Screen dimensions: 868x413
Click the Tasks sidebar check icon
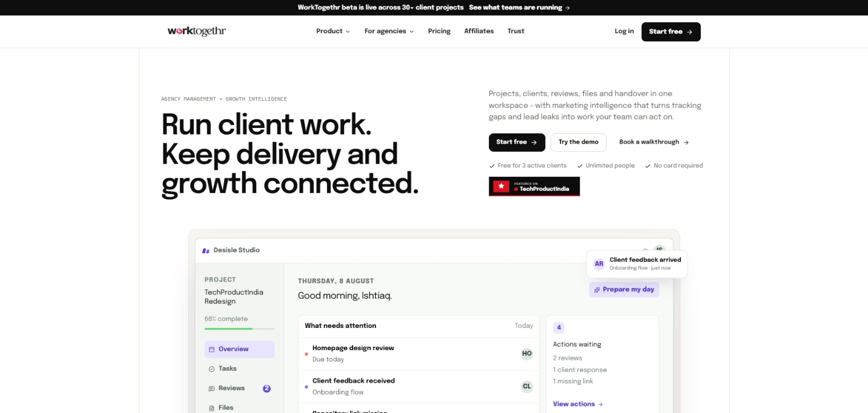(212, 369)
